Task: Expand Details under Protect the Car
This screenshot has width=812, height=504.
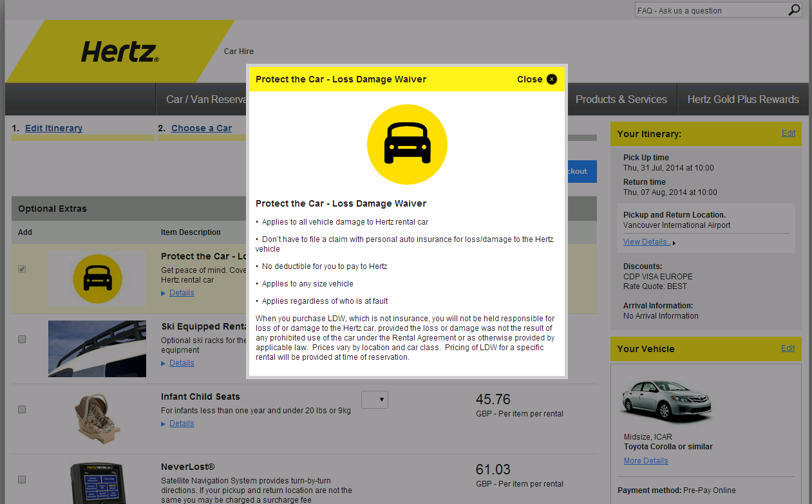Action: (x=182, y=293)
